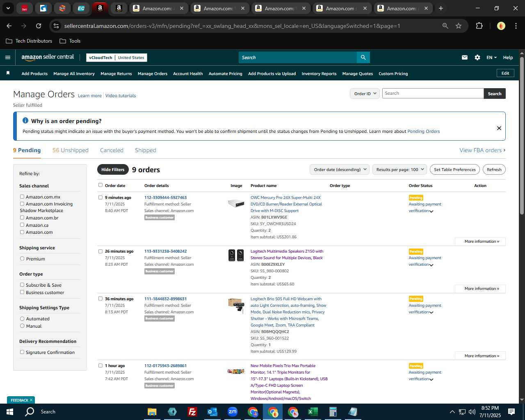The width and height of the screenshot is (525, 420).
Task: Open the Windows Start menu
Action: [10, 411]
